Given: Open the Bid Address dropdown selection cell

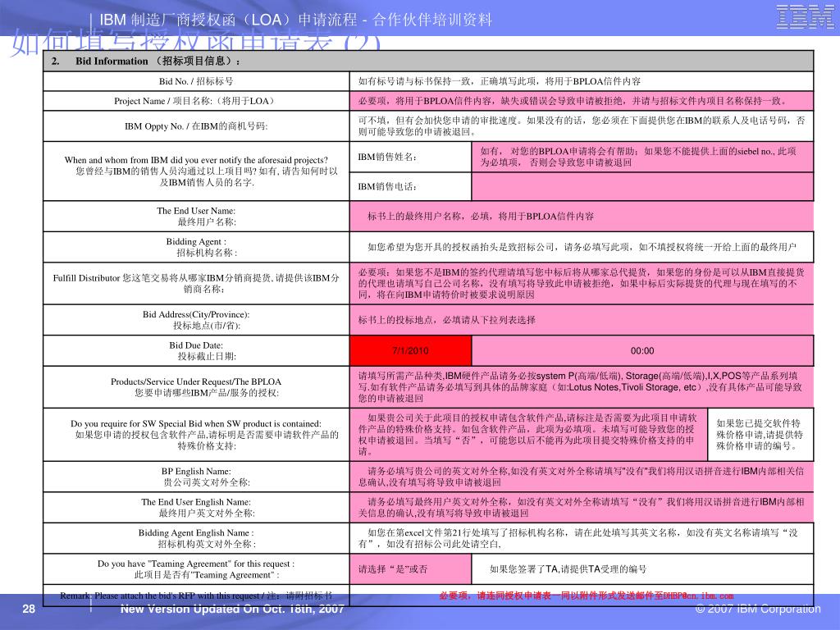Looking at the screenshot, I should (582, 320).
